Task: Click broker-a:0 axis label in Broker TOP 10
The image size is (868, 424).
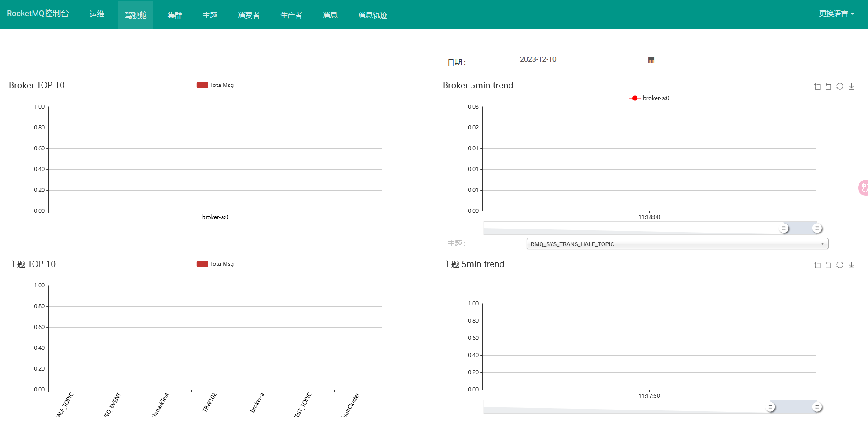Action: (x=215, y=217)
